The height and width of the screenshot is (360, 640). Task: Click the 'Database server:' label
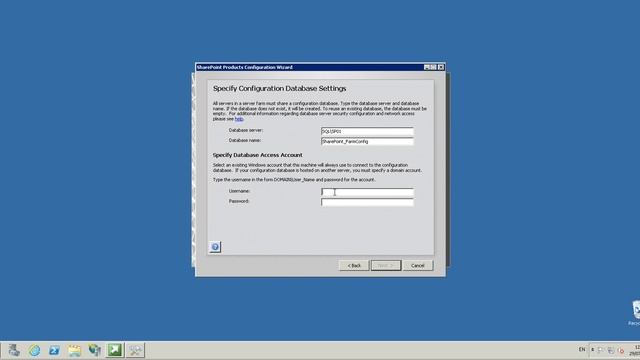click(246, 130)
